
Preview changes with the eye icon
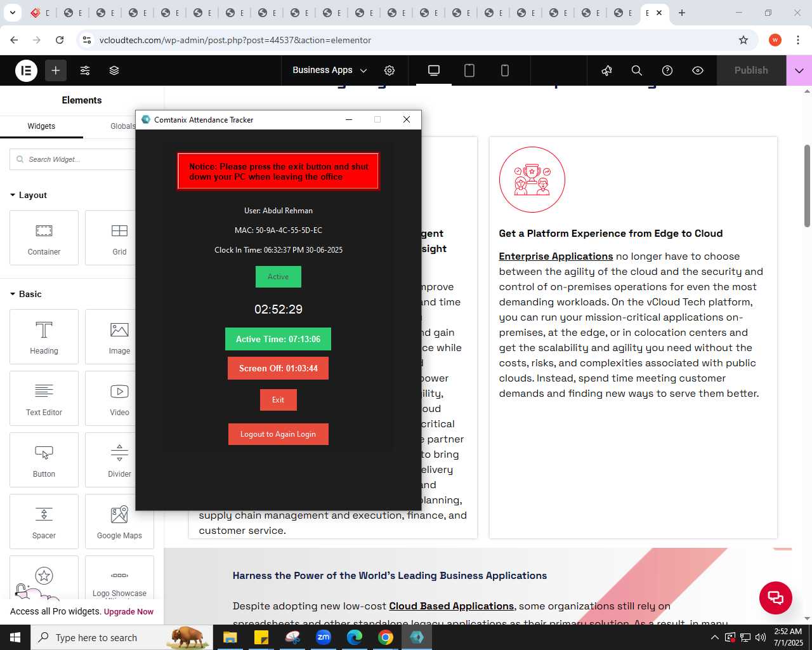[x=698, y=70]
